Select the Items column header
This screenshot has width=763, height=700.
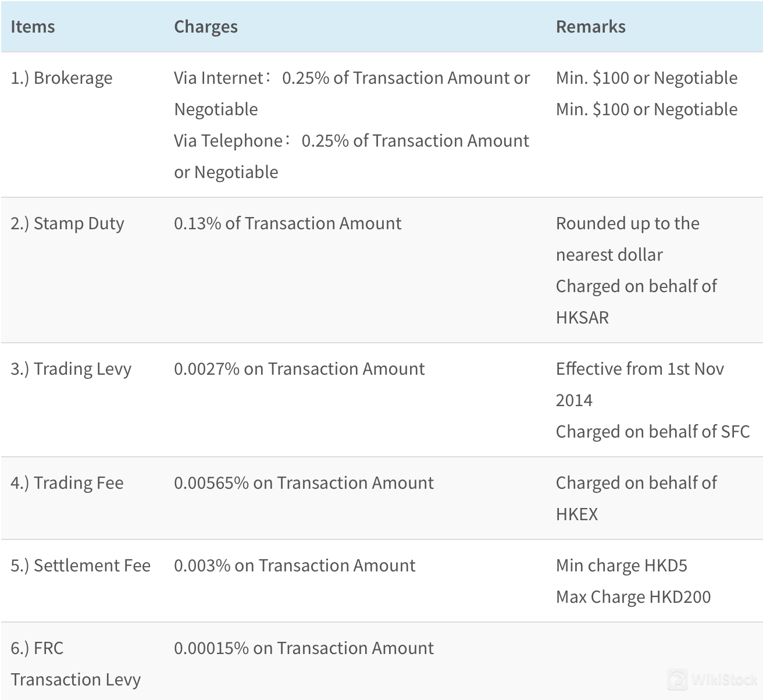point(33,27)
